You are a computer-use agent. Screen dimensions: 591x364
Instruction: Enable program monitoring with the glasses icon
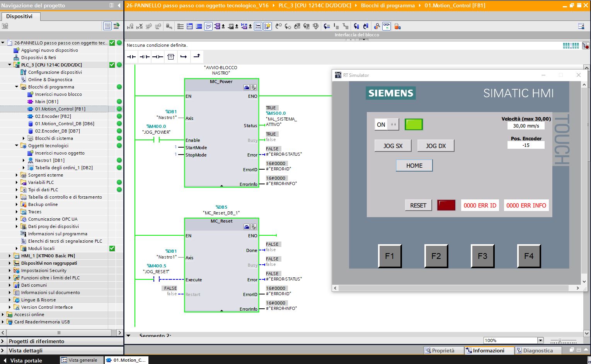tap(387, 26)
